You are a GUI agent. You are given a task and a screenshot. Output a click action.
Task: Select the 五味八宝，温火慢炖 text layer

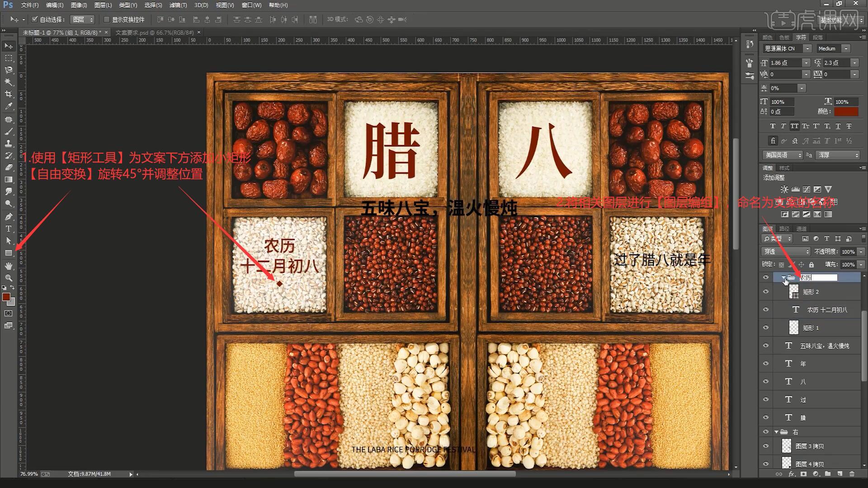(x=824, y=346)
